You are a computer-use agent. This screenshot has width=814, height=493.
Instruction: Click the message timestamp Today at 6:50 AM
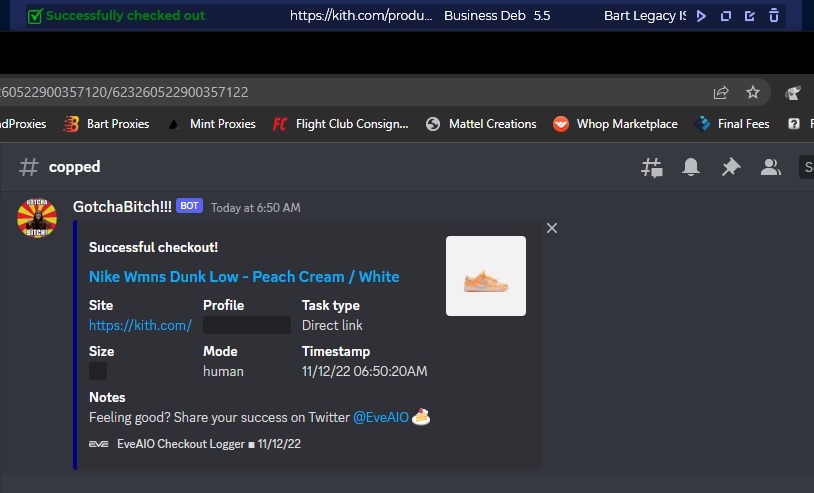pos(255,208)
